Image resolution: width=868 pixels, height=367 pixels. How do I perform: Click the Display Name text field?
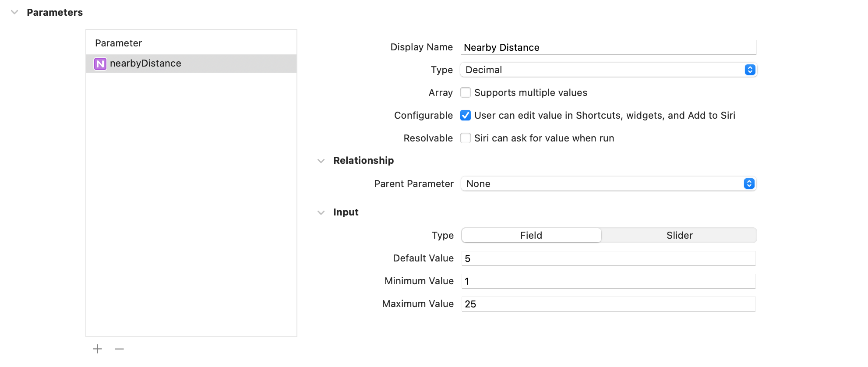(x=608, y=47)
